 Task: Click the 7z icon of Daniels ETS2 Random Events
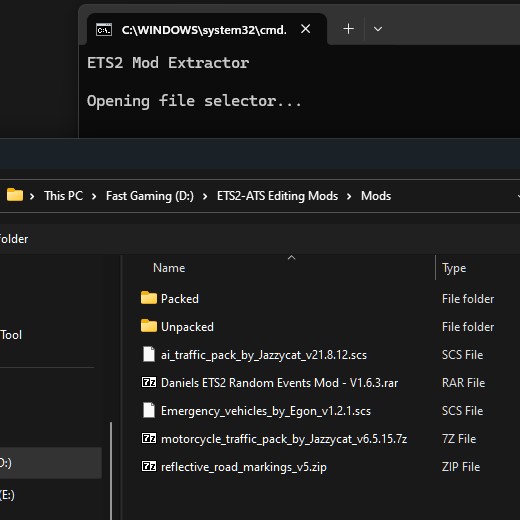pos(149,382)
